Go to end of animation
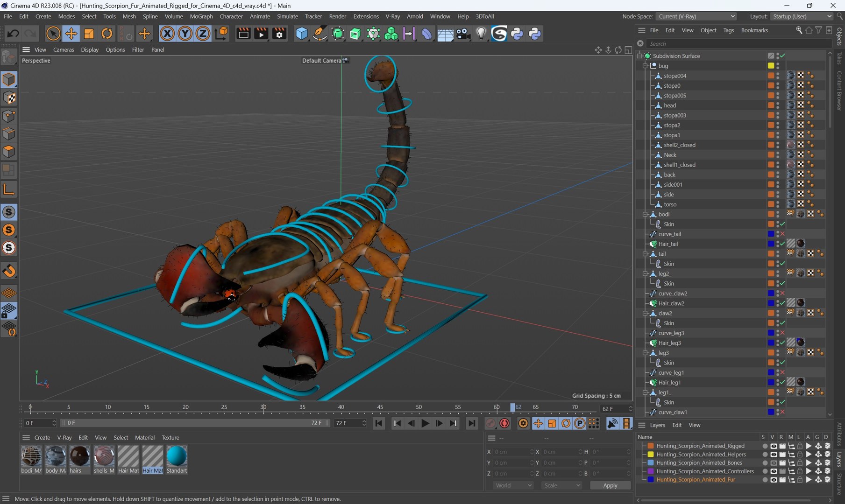 point(472,423)
